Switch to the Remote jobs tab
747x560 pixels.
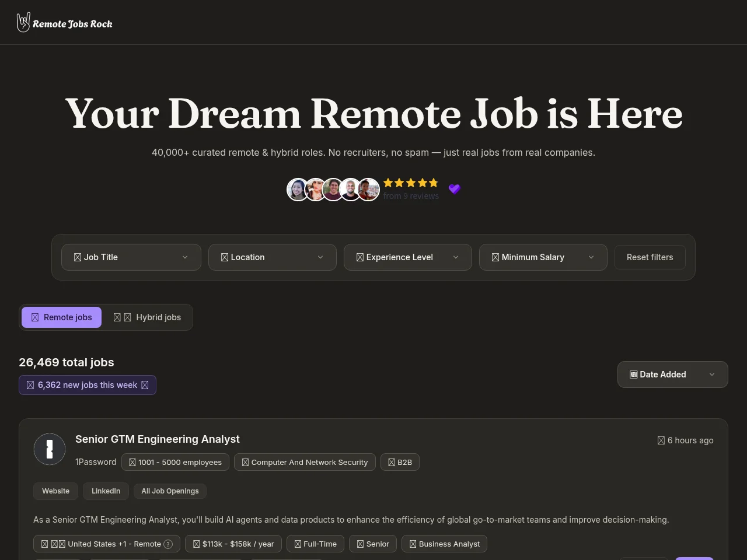coord(61,317)
